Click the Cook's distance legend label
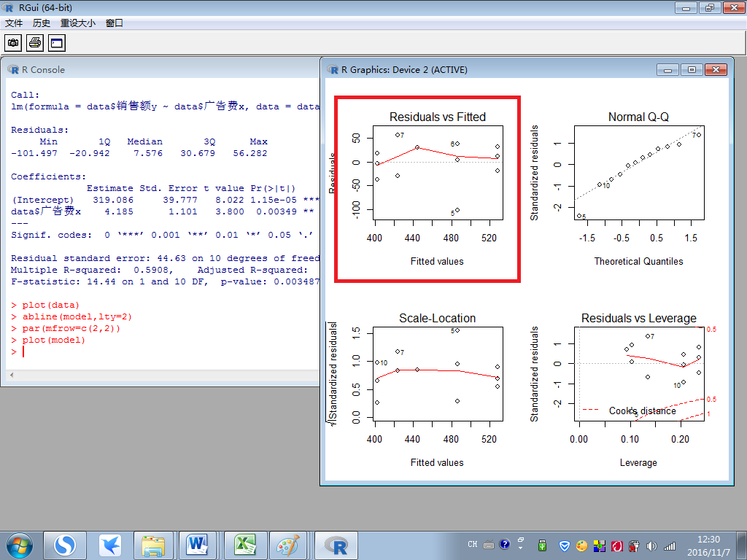 (x=642, y=411)
